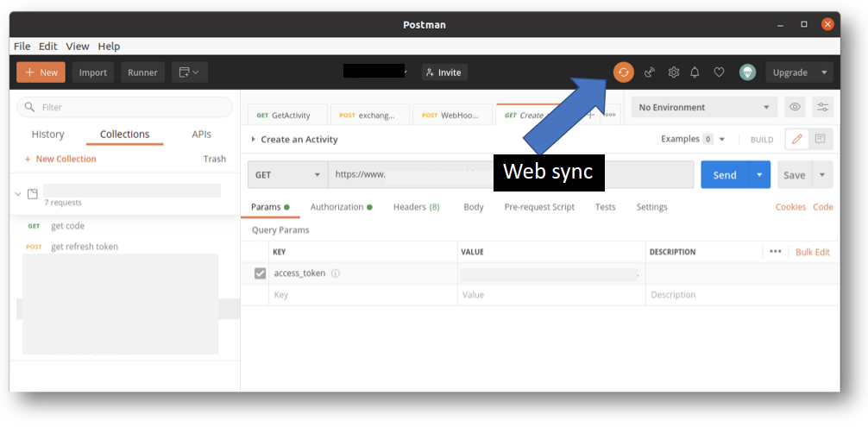
Task: Click the heart icon in header
Action: pos(719,72)
